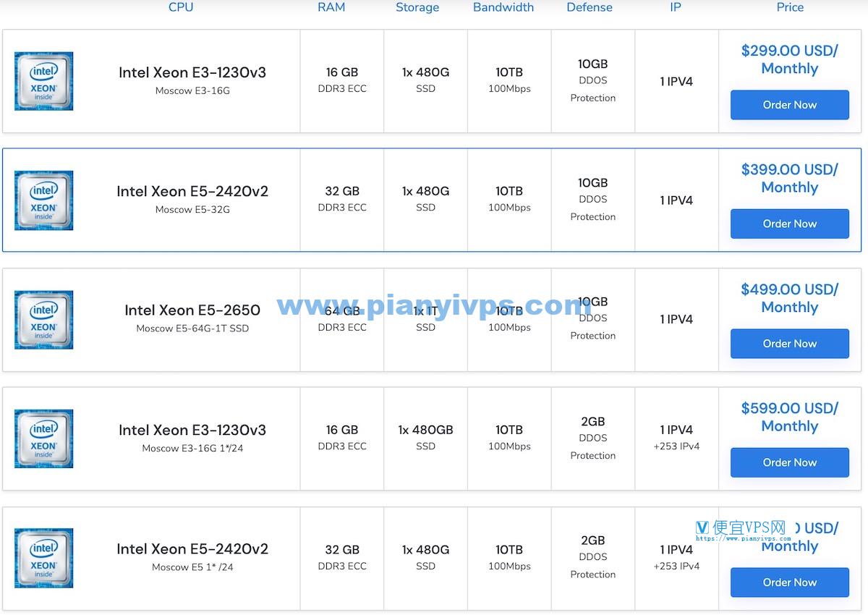Click +253 IPv4 in Moscow E5 1*/24 row

[676, 567]
